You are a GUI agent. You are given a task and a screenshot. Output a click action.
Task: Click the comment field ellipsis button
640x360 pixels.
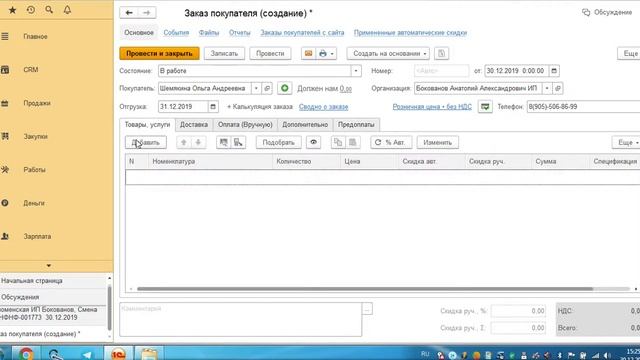367,309
